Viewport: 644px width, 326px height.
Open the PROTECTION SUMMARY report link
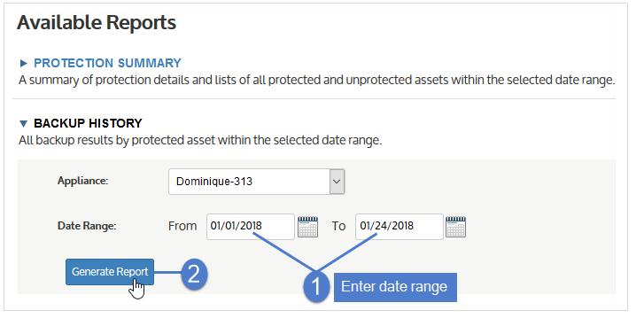pos(107,63)
